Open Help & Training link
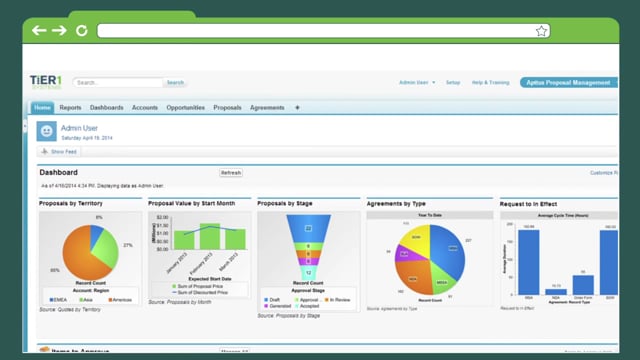640x360 pixels. (x=491, y=82)
